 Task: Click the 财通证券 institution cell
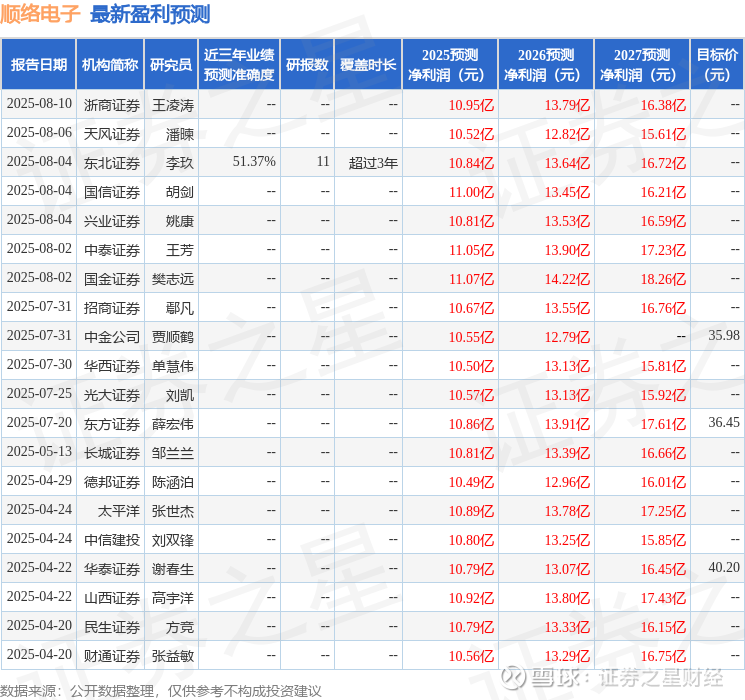click(x=112, y=656)
